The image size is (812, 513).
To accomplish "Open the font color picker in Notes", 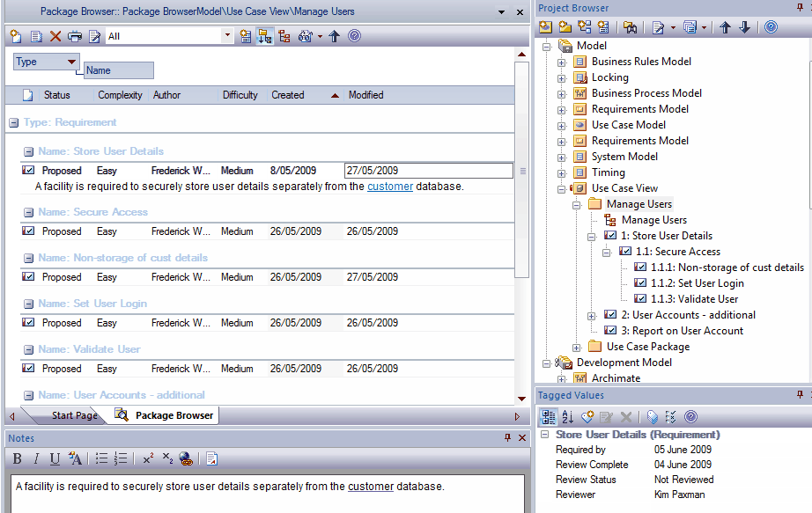I will pyautogui.click(x=74, y=458).
